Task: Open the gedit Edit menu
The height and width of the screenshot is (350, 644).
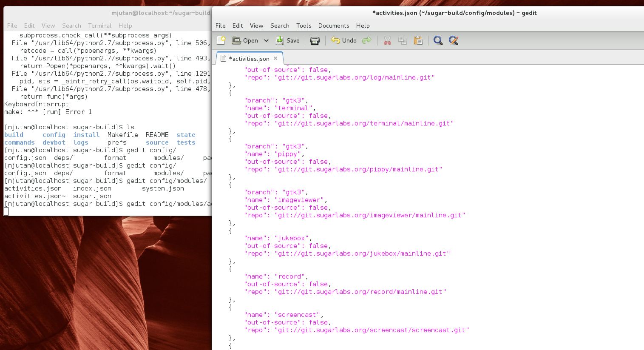Action: [238, 26]
